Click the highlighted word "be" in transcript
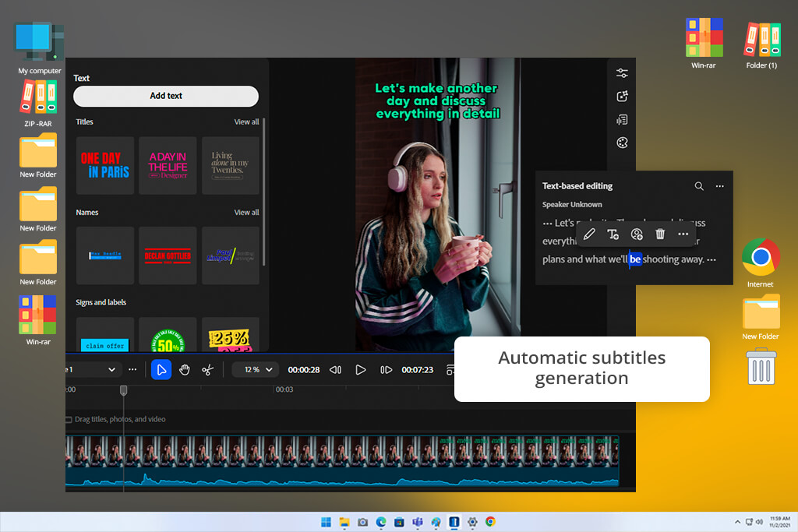 tap(635, 259)
